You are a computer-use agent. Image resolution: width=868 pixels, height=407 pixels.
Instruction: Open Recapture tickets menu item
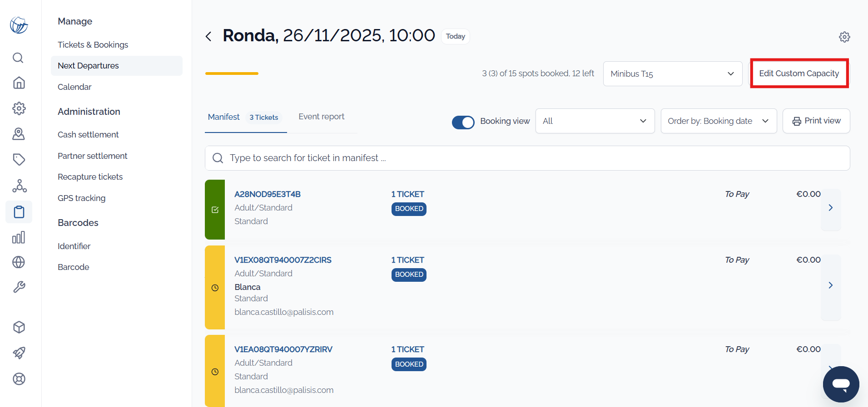point(90,177)
